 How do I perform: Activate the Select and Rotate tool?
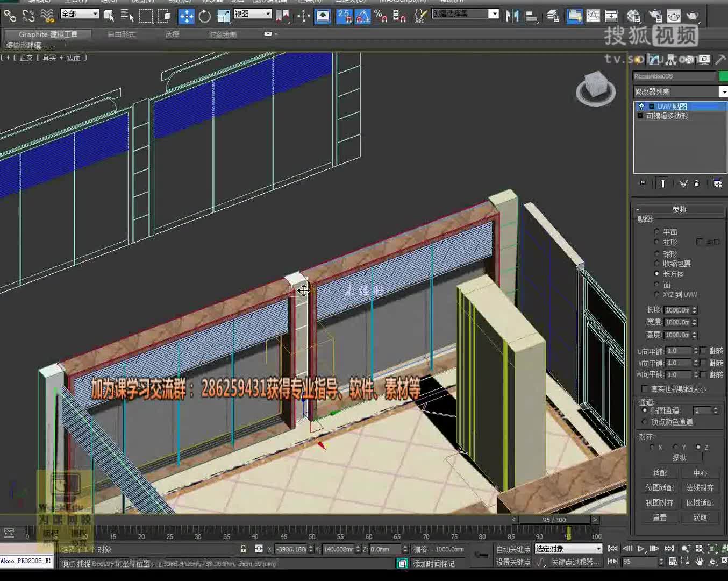(x=205, y=16)
